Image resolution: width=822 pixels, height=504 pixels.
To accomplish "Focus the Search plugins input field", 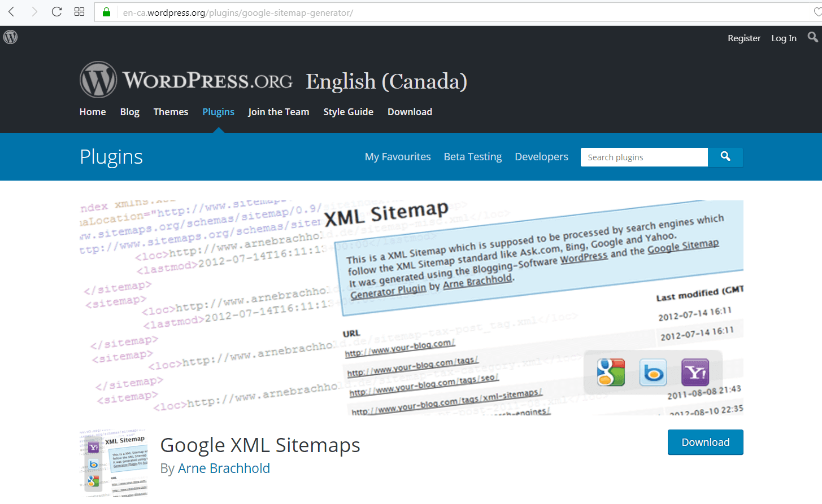I will coord(644,157).
